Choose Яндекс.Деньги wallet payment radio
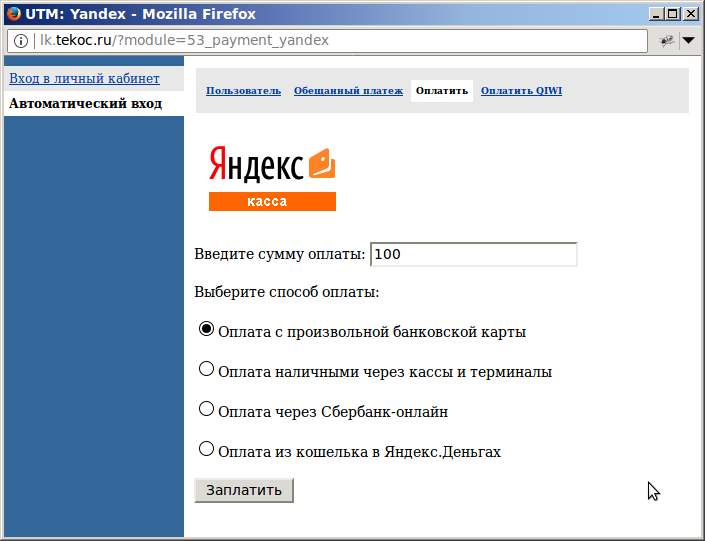The image size is (705, 541). (x=206, y=449)
